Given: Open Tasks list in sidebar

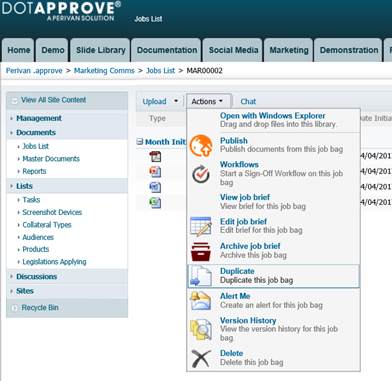Looking at the screenshot, I should pos(31,200).
